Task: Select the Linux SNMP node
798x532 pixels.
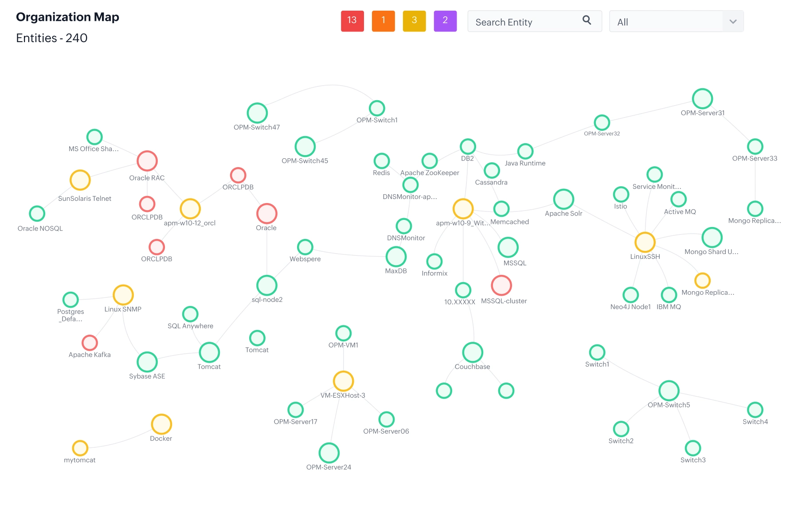Action: click(x=123, y=295)
